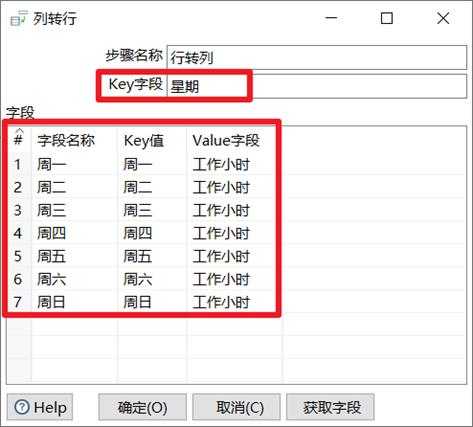This screenshot has height=427, width=473.
Task: Click the Value字段 cell in row 7
Action: tap(234, 302)
